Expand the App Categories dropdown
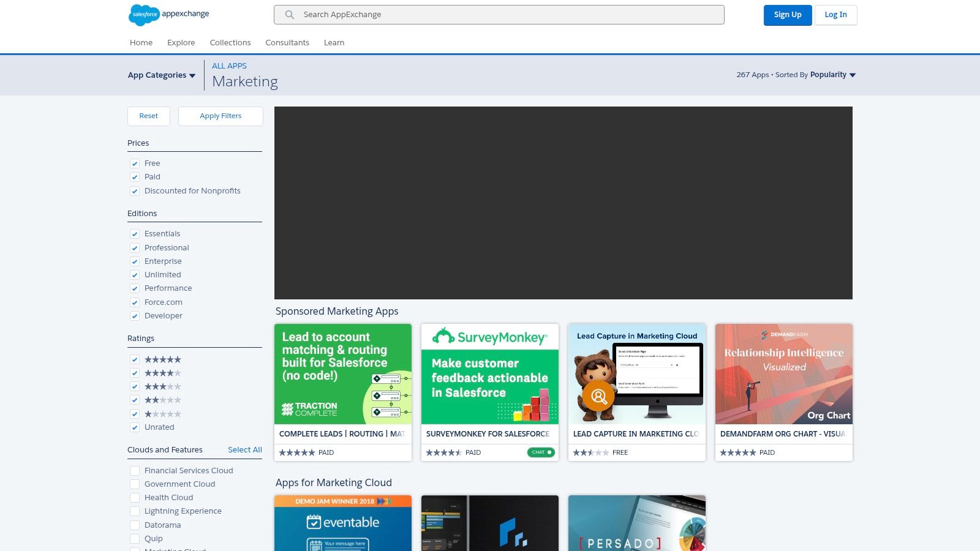This screenshot has height=551, width=980. coord(162,75)
